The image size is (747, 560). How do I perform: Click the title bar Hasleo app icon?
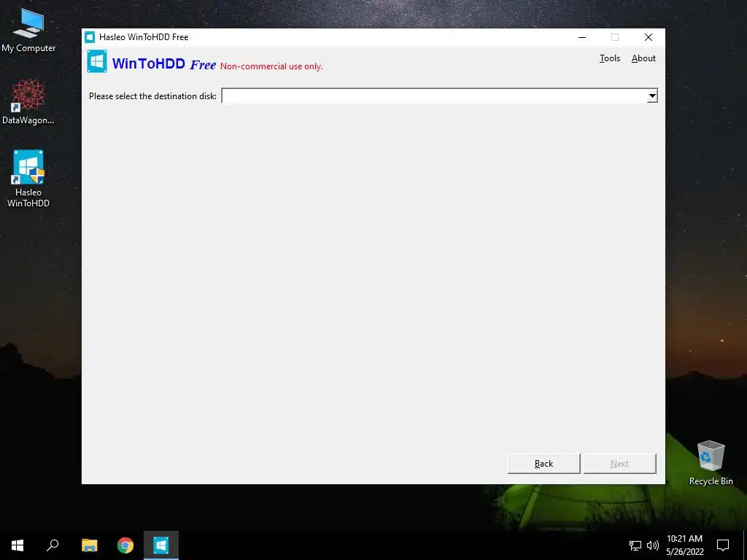90,37
